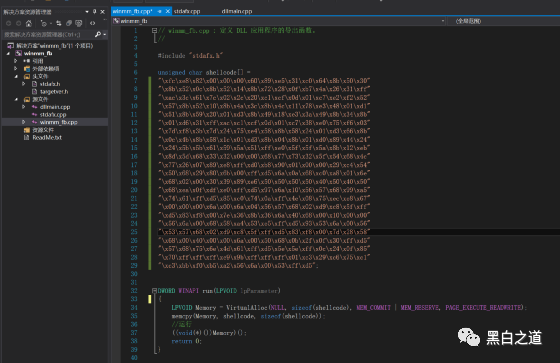The image size is (560, 363).
Task: Select dllmain.cpp in Solution Explorer tree
Action: pyautogui.click(x=55, y=107)
